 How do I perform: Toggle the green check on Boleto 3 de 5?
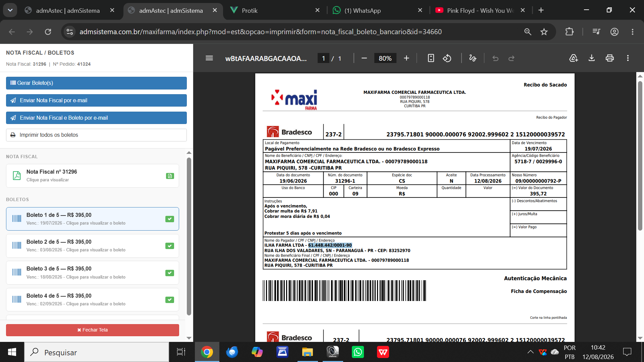tap(170, 273)
